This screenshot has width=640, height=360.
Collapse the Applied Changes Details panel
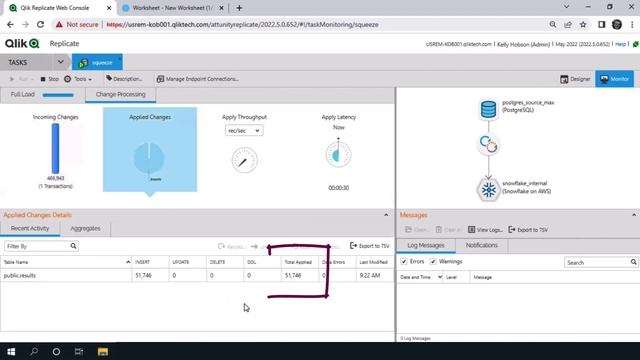pos(386,215)
